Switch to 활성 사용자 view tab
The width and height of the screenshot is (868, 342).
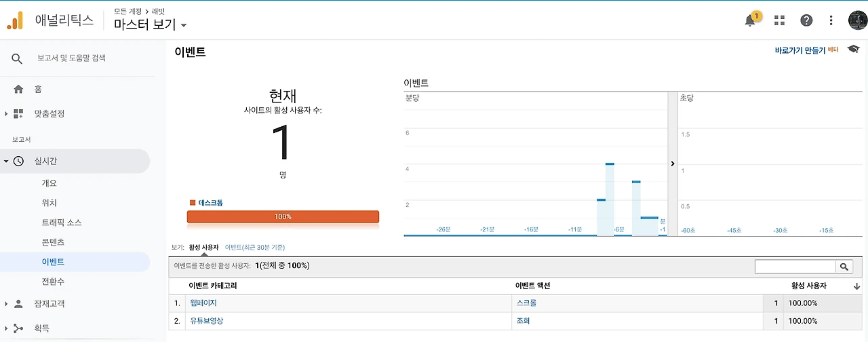coord(203,248)
